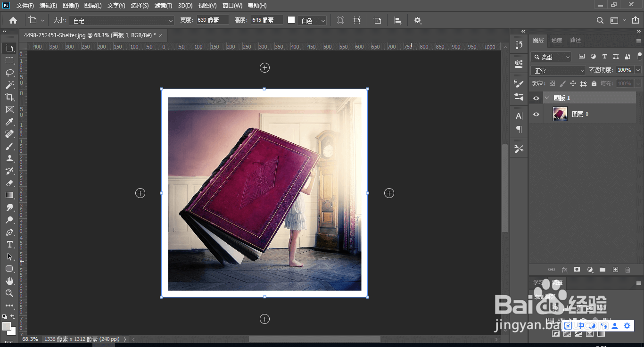The image size is (644, 347).
Task: Select the Dodge tool
Action: tap(9, 220)
